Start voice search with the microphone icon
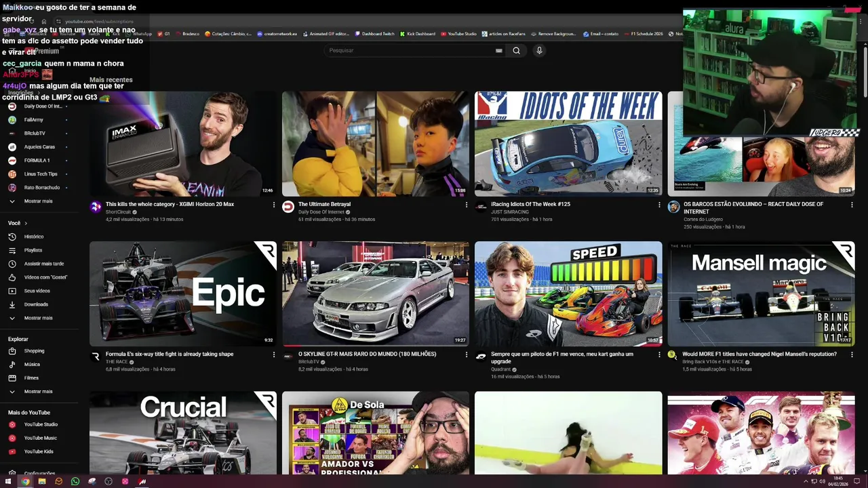This screenshot has width=868, height=488. [539, 50]
